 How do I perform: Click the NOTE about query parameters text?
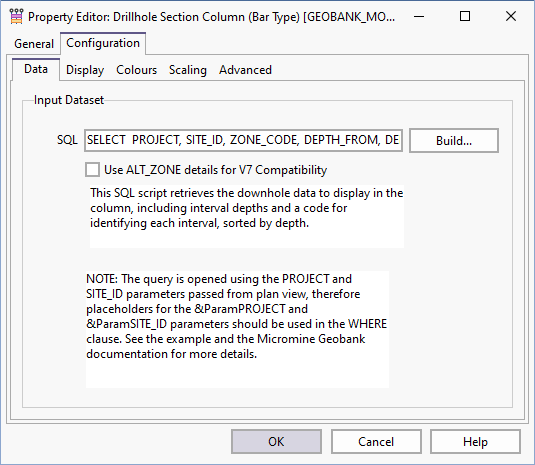tap(237, 330)
